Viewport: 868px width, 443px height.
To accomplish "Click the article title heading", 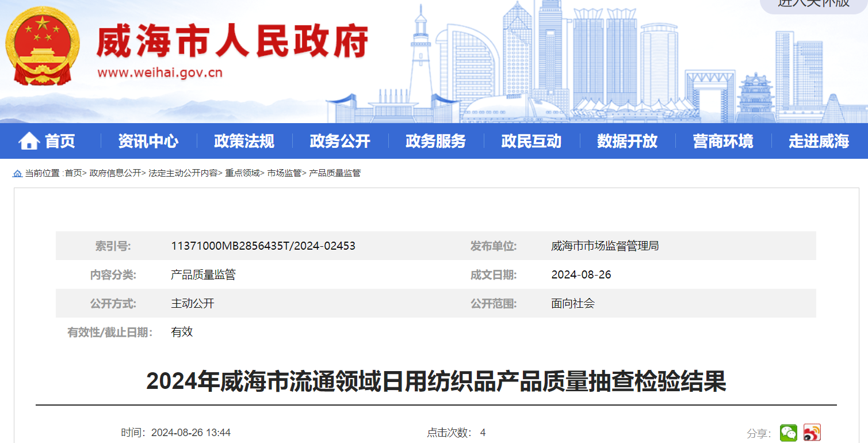I will click(x=436, y=381).
